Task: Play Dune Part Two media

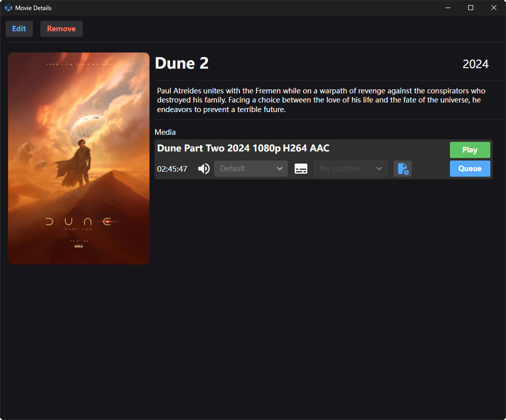Action: [470, 150]
